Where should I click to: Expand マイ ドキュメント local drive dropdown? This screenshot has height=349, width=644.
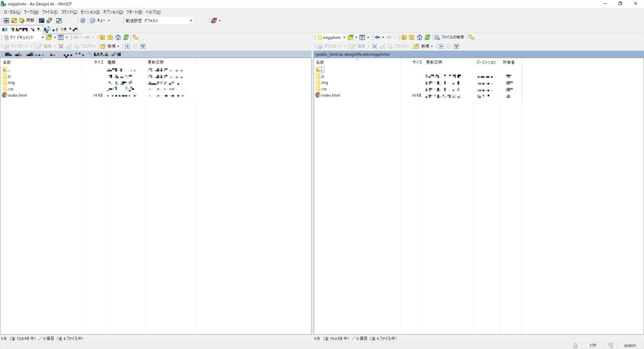click(x=43, y=37)
